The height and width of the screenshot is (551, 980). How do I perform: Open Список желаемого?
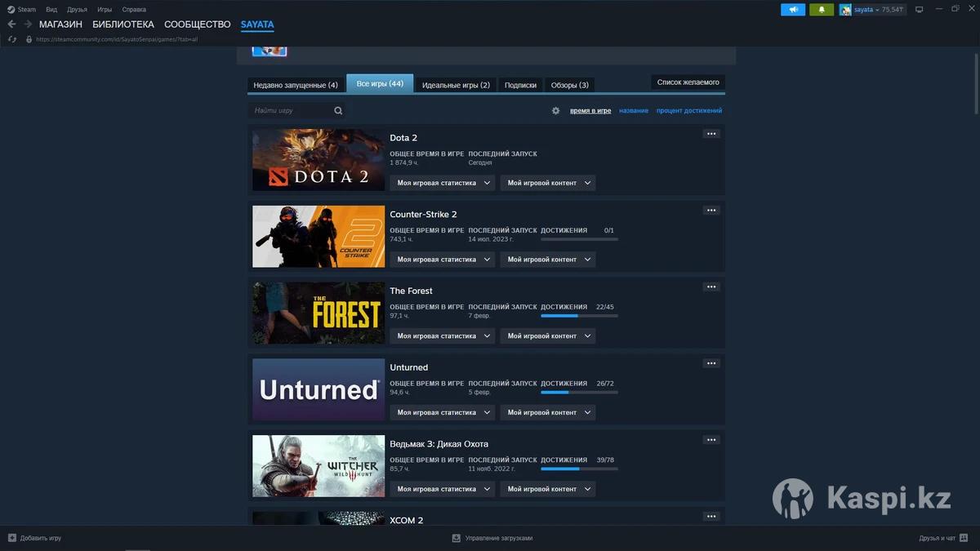[688, 82]
